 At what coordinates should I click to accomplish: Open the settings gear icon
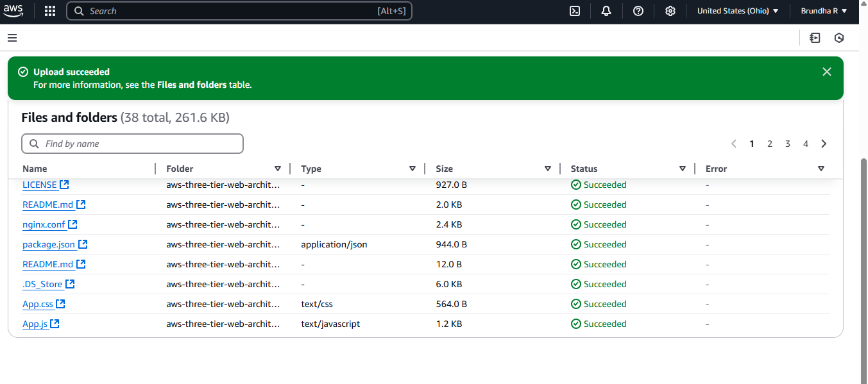[x=670, y=11]
